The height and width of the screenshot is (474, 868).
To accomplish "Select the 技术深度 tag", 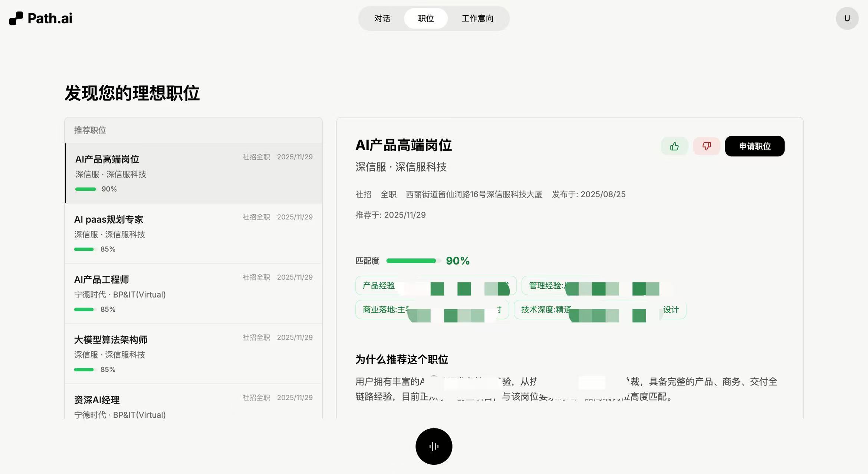I will point(599,310).
